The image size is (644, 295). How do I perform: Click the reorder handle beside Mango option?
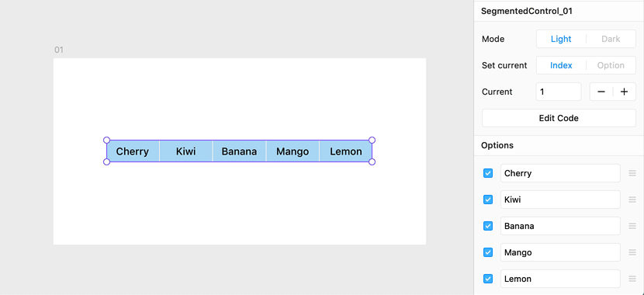632,252
